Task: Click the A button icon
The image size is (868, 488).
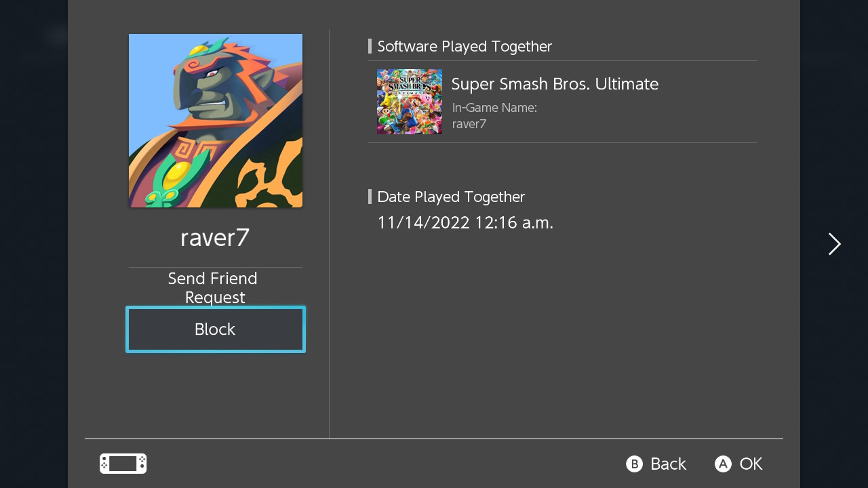Action: coord(723,464)
